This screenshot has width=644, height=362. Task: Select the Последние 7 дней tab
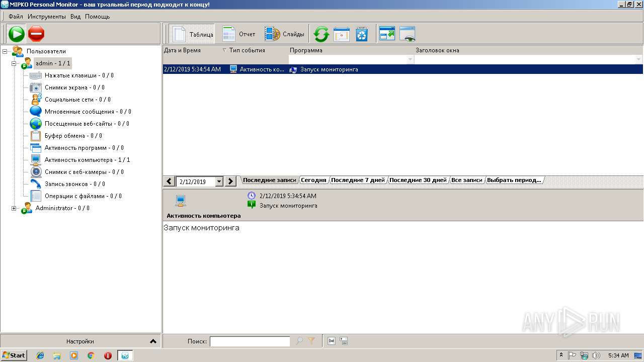tap(358, 180)
